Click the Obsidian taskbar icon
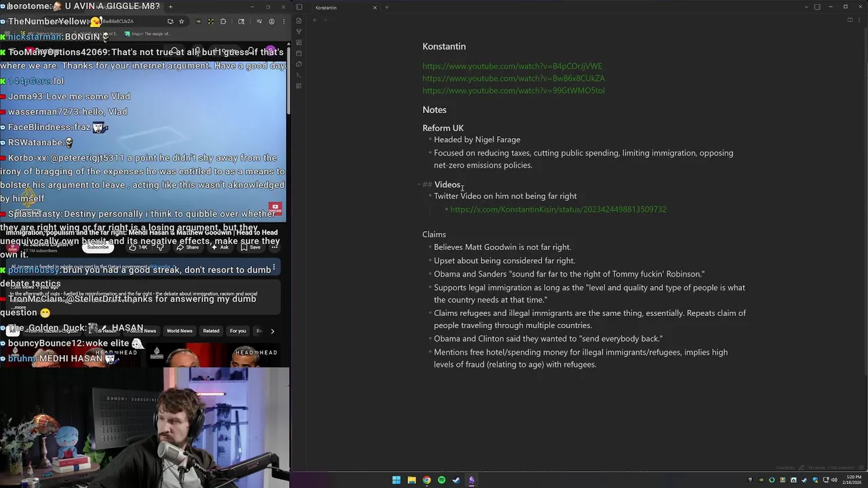Screen dimensions: 868x488 click(x=471, y=480)
